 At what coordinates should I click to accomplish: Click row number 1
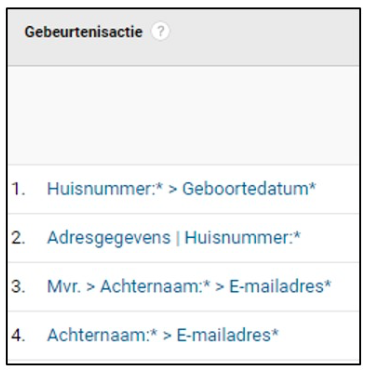pyautogui.click(x=18, y=189)
